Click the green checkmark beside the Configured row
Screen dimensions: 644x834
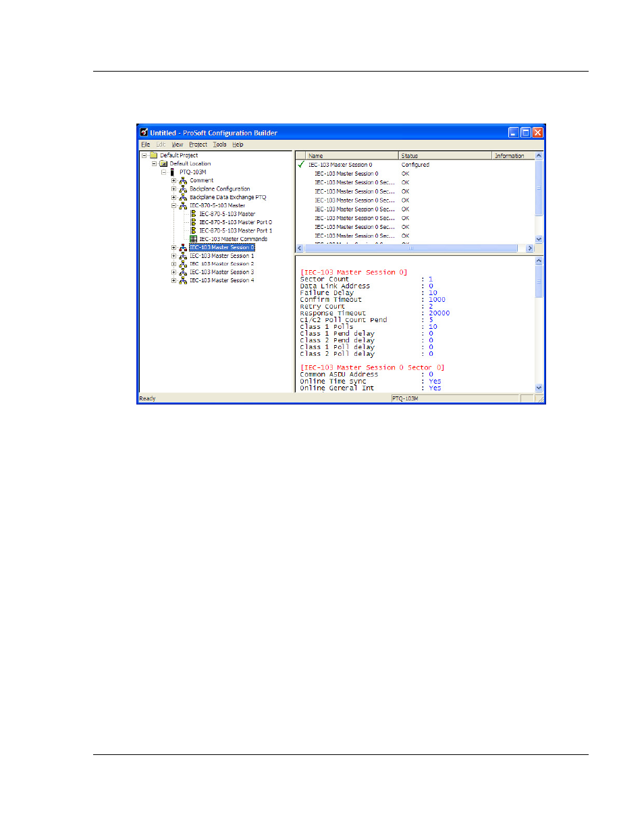(x=301, y=164)
